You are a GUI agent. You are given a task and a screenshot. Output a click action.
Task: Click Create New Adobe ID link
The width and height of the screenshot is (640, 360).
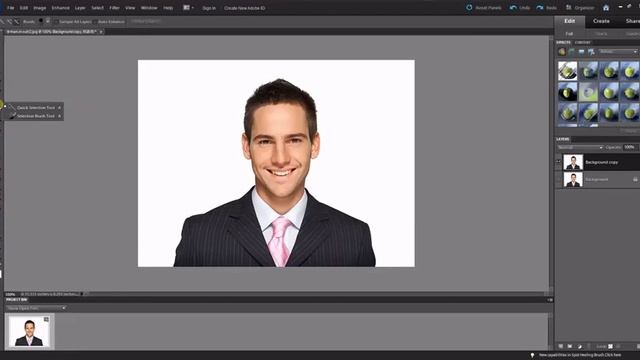(x=244, y=8)
